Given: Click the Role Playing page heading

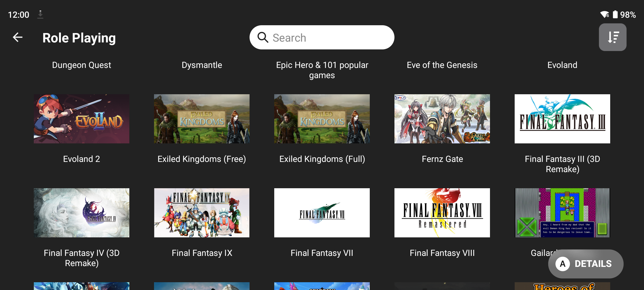Looking at the screenshot, I should pyautogui.click(x=79, y=38).
